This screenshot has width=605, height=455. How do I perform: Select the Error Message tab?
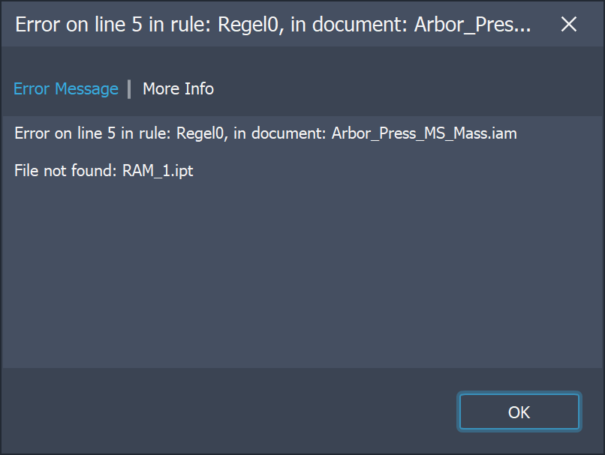point(66,89)
